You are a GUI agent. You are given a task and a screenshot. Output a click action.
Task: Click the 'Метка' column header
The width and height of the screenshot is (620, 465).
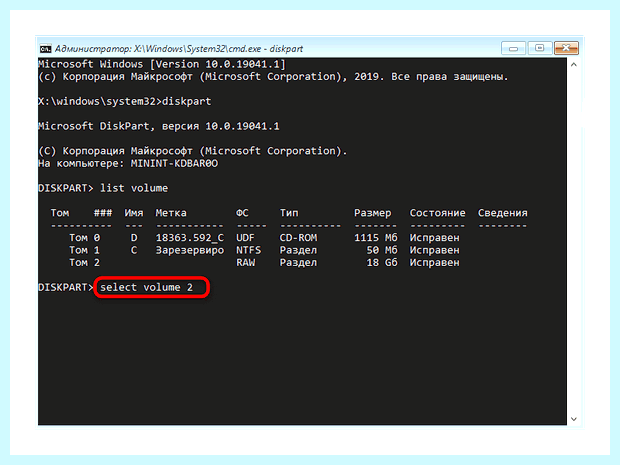pyautogui.click(x=171, y=213)
